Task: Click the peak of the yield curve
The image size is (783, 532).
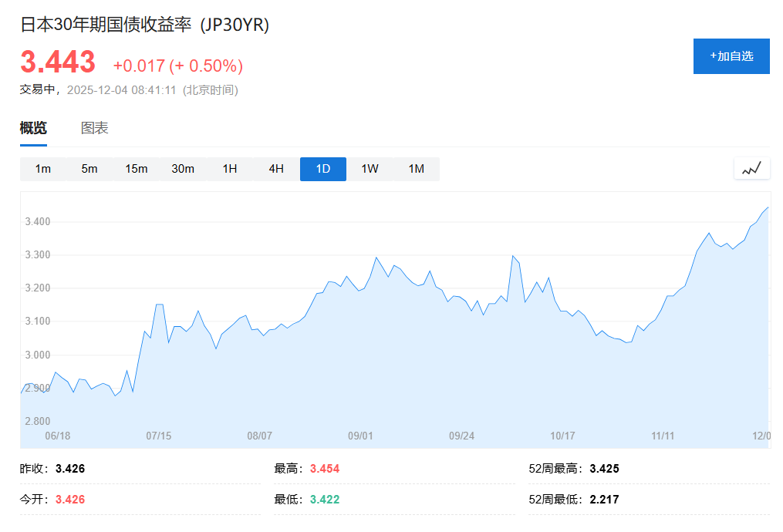Action: pyautogui.click(x=767, y=208)
